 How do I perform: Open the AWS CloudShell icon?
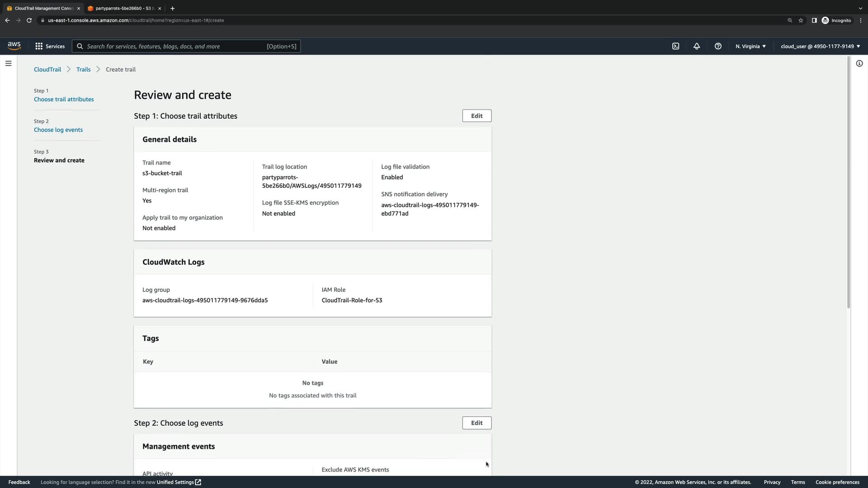[x=675, y=46]
